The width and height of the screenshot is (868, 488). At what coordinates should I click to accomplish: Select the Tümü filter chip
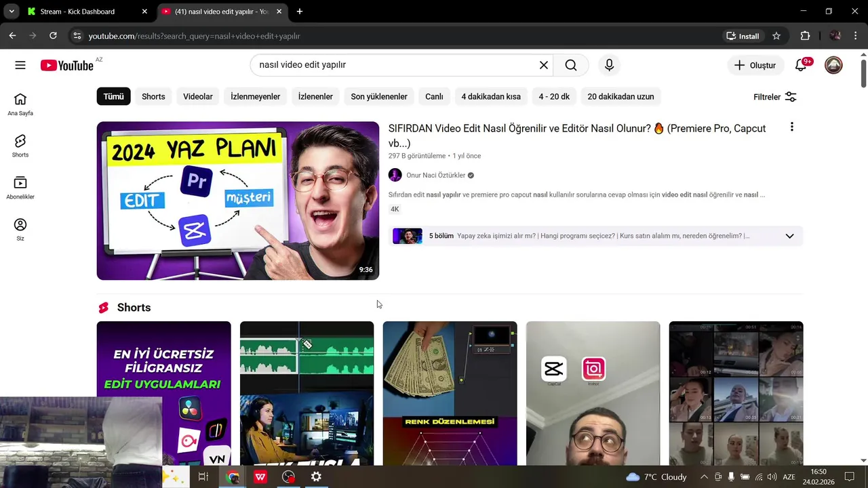[x=113, y=97]
